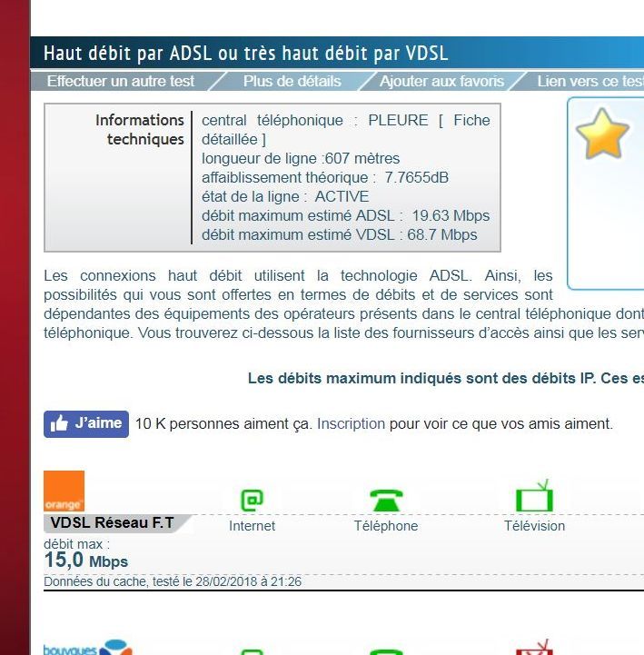Click the green Télévision icon for Orange
The width and height of the screenshot is (644, 655).
click(x=535, y=496)
